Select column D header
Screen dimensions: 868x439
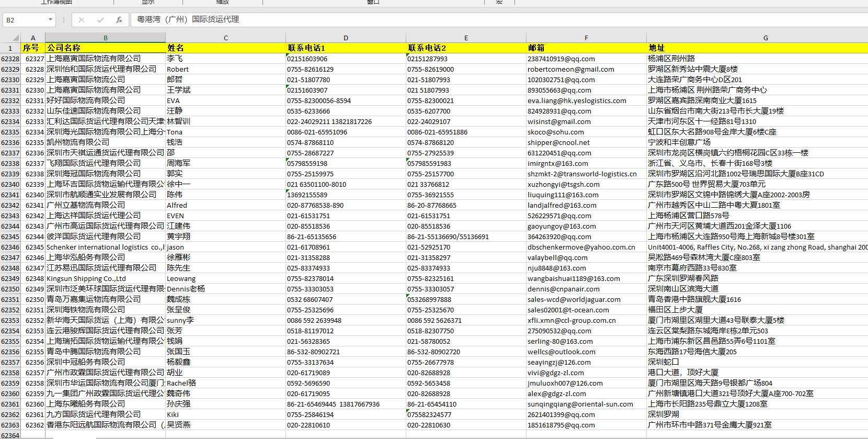346,38
